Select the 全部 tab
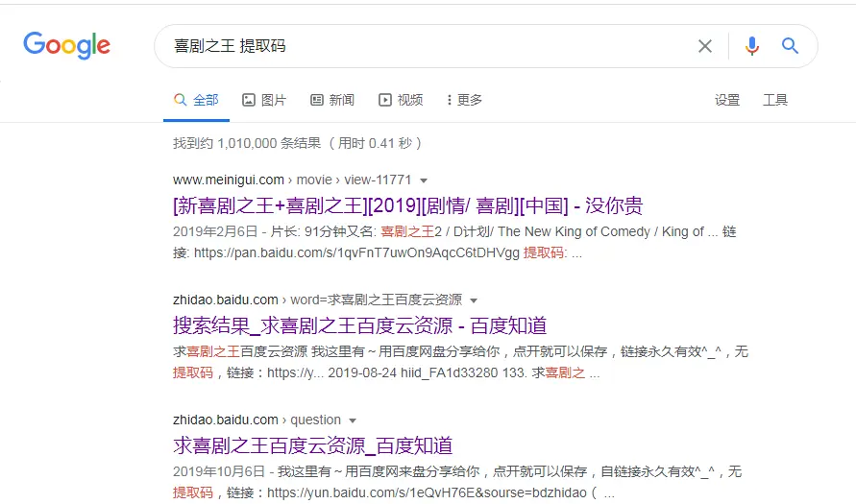The width and height of the screenshot is (856, 504). tap(197, 100)
